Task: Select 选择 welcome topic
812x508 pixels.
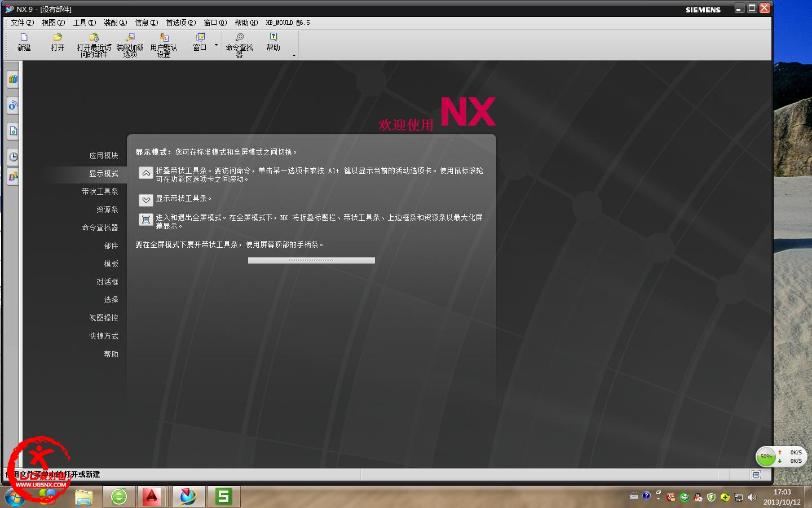Action: pos(111,300)
